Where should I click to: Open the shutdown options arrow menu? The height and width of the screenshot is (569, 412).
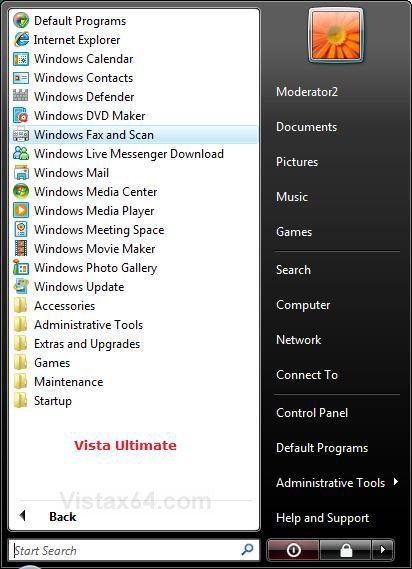pyautogui.click(x=383, y=550)
